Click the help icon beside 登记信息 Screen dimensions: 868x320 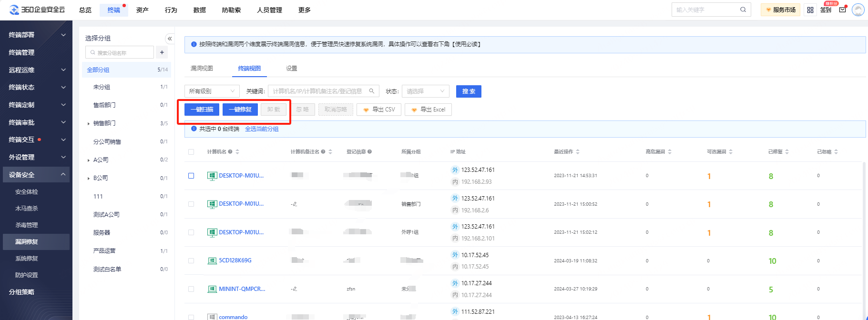[369, 152]
